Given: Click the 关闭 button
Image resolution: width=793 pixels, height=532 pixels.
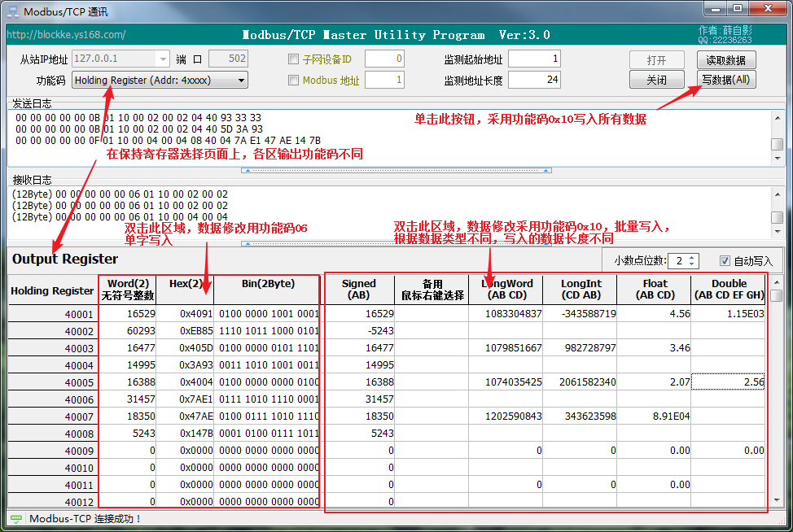Looking at the screenshot, I should (656, 80).
